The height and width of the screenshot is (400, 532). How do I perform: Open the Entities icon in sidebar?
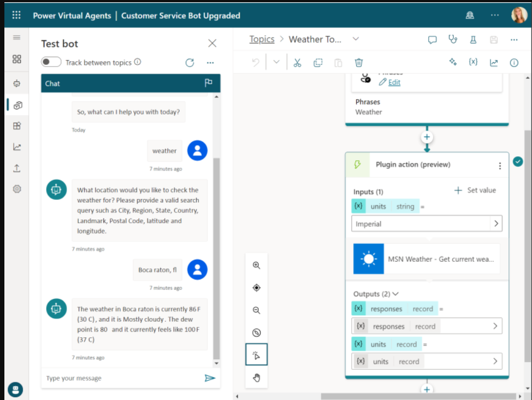pyautogui.click(x=16, y=126)
